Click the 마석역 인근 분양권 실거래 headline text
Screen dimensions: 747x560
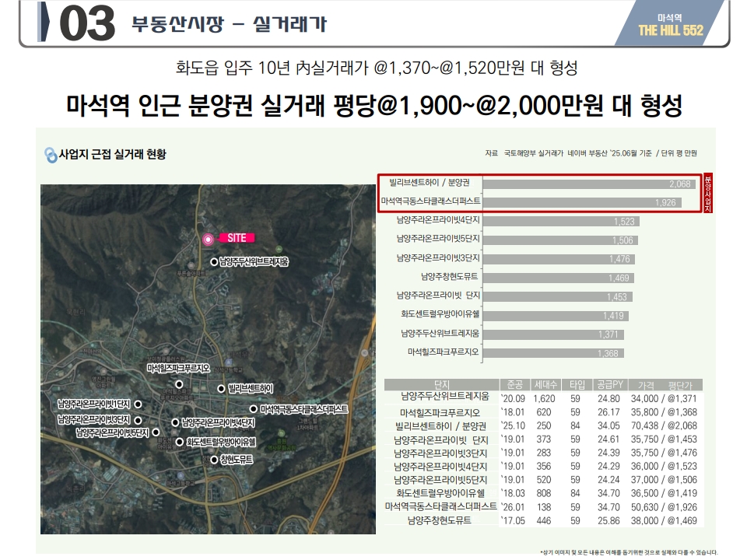[373, 105]
